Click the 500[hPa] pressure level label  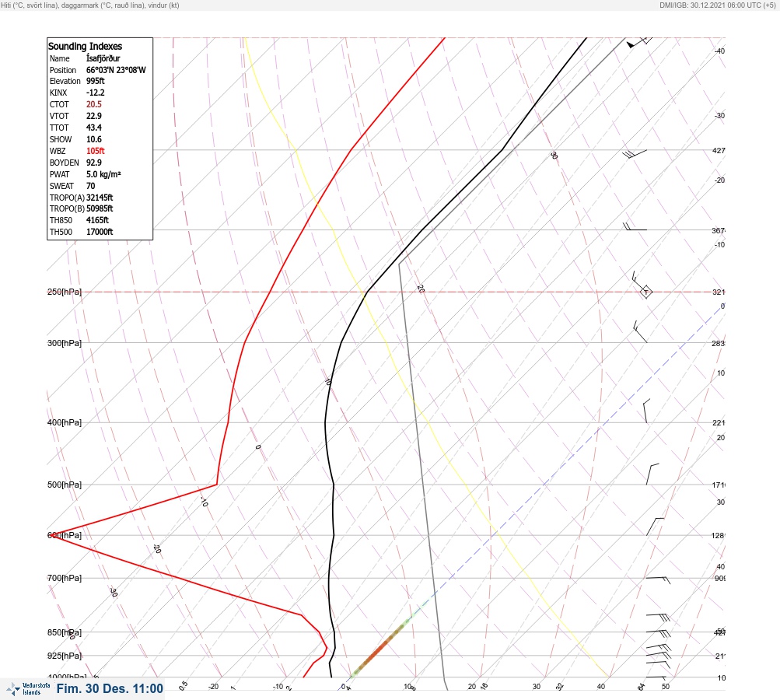65,485
